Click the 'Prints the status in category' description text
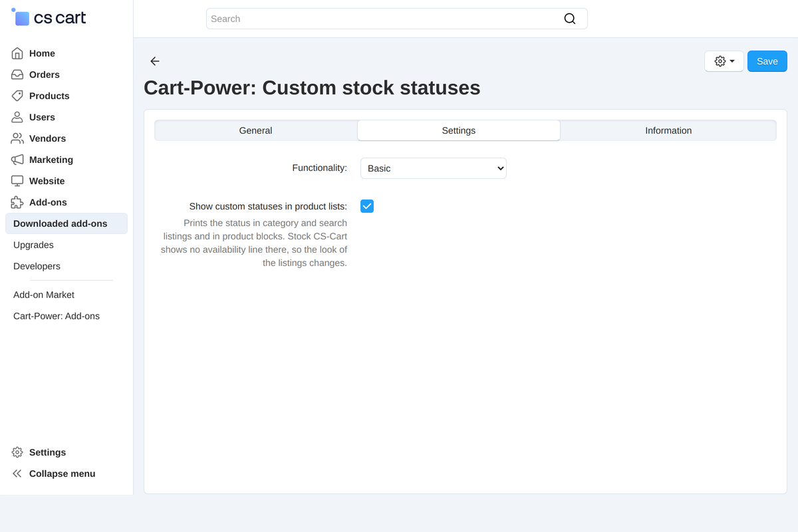This screenshot has height=532, width=798. click(254, 243)
